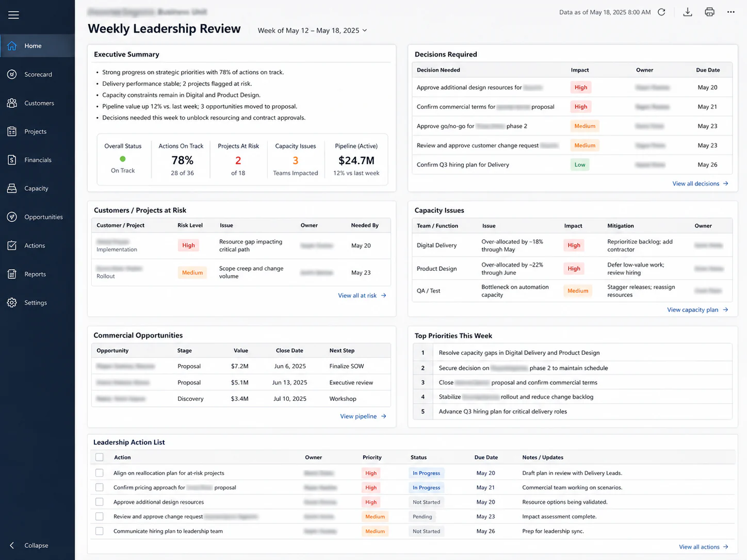The width and height of the screenshot is (747, 560).
Task: Click the Capacity icon in sidebar
Action: 12,188
